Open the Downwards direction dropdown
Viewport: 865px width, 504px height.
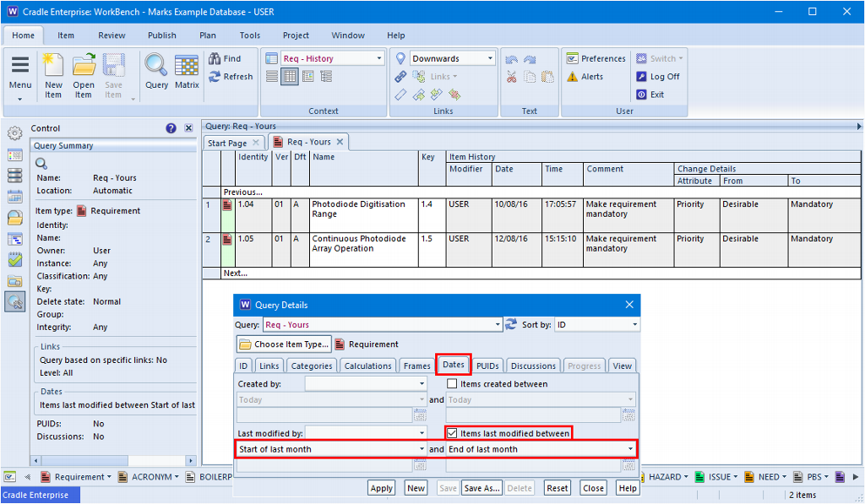pos(490,58)
